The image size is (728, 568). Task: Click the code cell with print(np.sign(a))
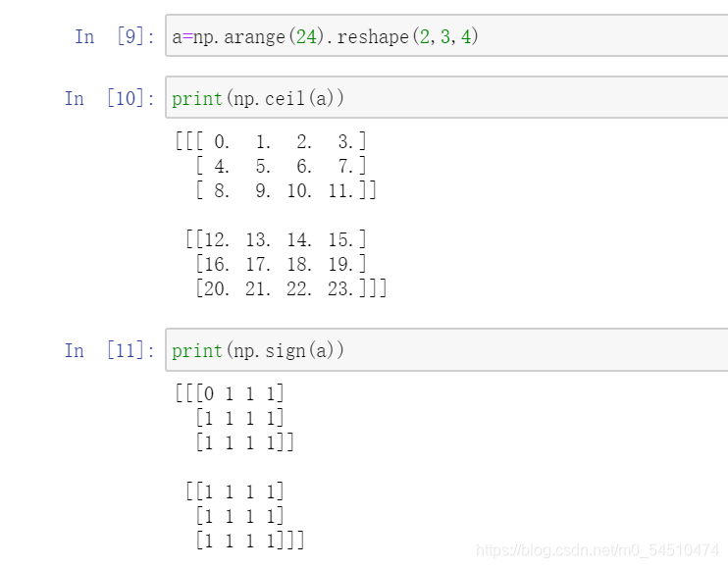click(446, 350)
